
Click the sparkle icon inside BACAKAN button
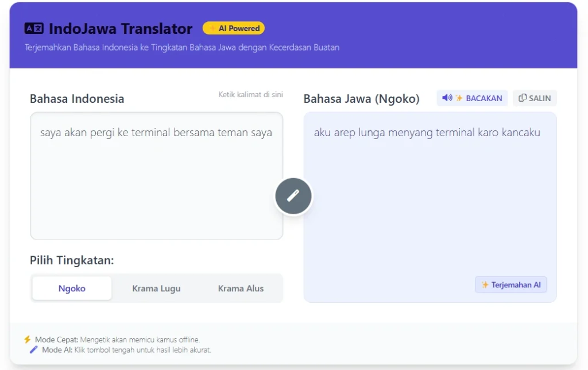click(x=459, y=98)
